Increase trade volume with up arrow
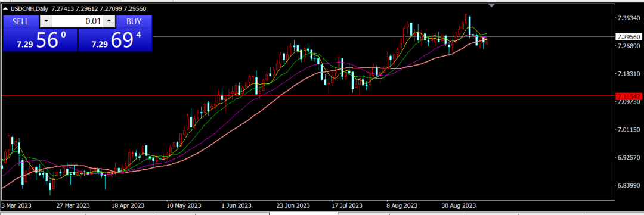 click(x=109, y=21)
